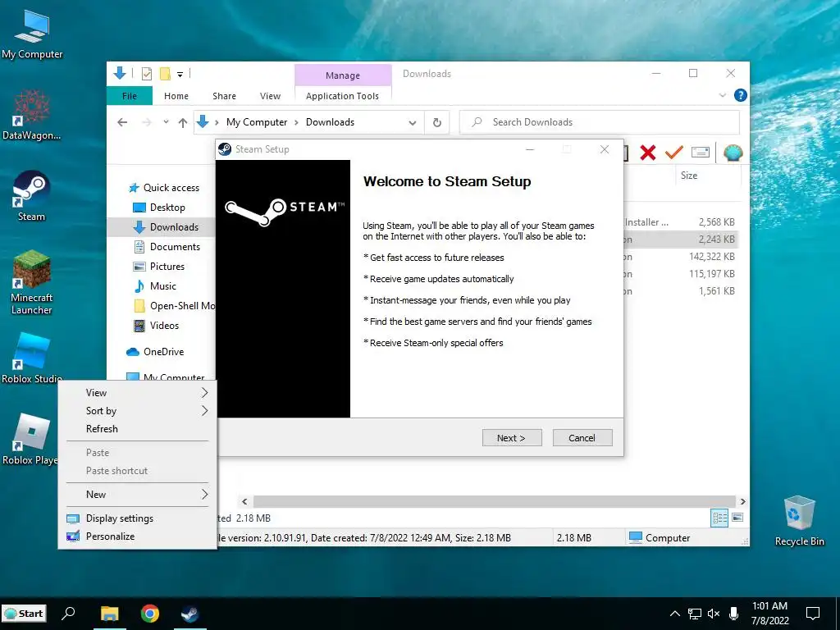Viewport: 840px width, 630px height.
Task: Open the taskbar clock and date
Action: coord(769,614)
